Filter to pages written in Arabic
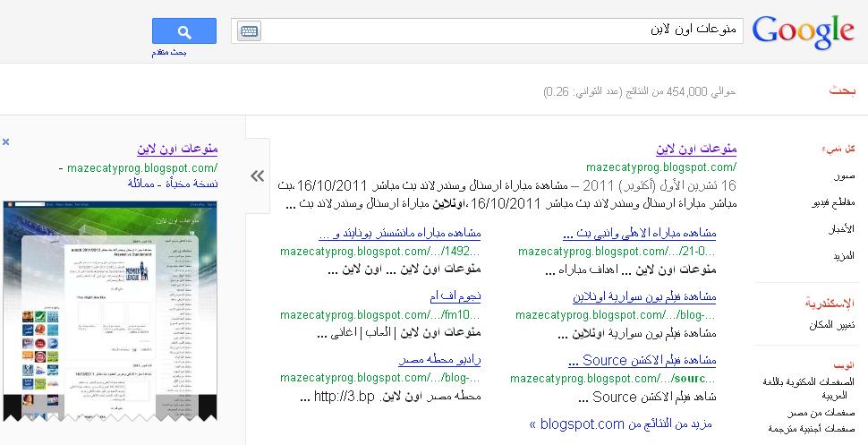The height and width of the screenshot is (445, 868). 808,388
